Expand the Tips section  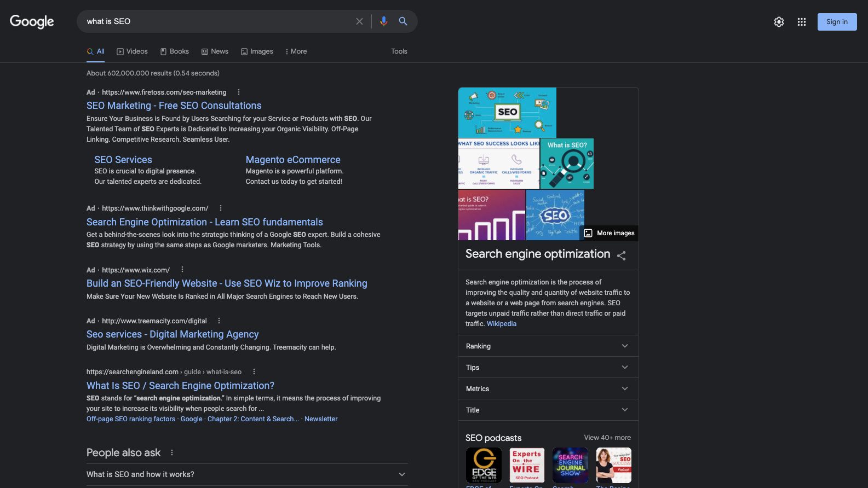pyautogui.click(x=548, y=368)
